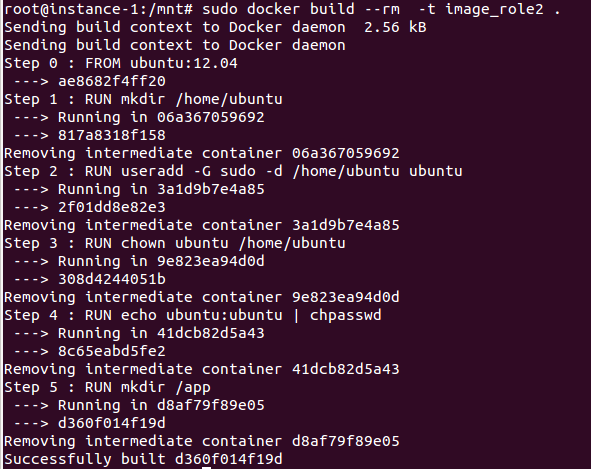Click the 'Running in 3a1d9b7e4a85' text
This screenshot has height=469, width=591.
point(161,189)
